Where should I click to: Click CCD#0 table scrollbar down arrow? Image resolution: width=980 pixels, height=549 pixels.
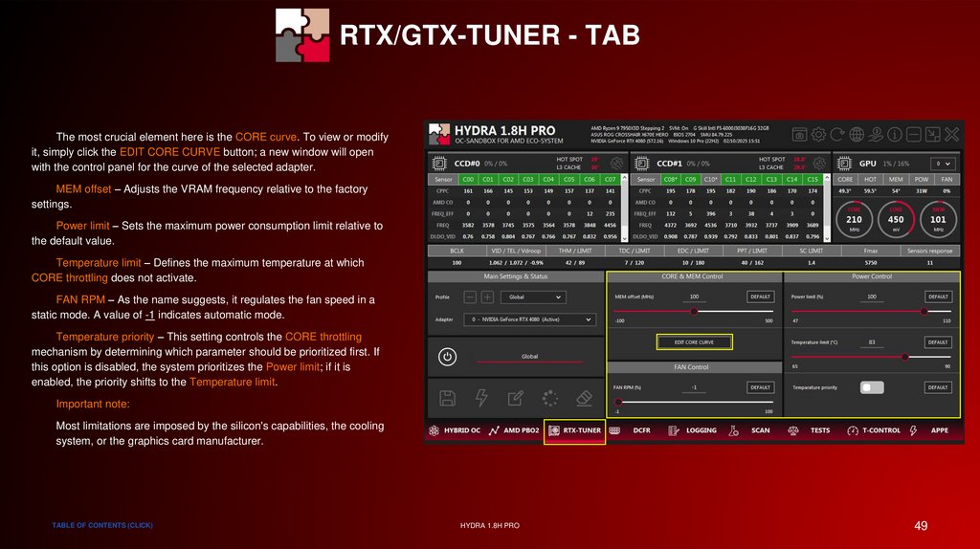(x=624, y=237)
